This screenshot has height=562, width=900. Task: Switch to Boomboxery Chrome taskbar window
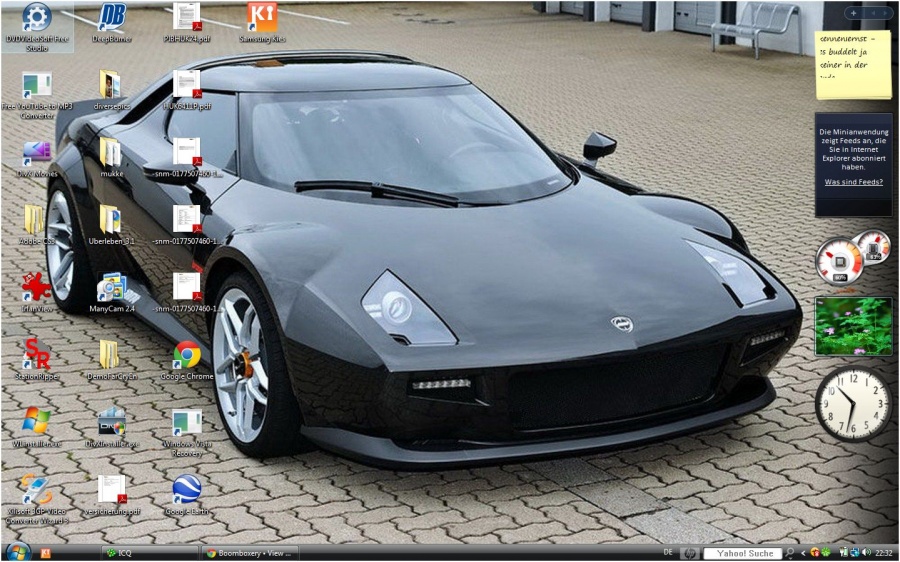click(x=250, y=553)
